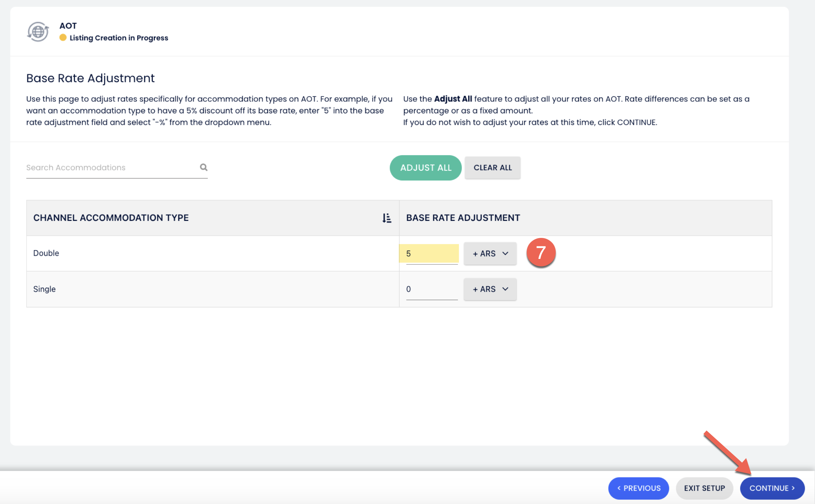Proceed with the CONTINUE button

(x=772, y=488)
